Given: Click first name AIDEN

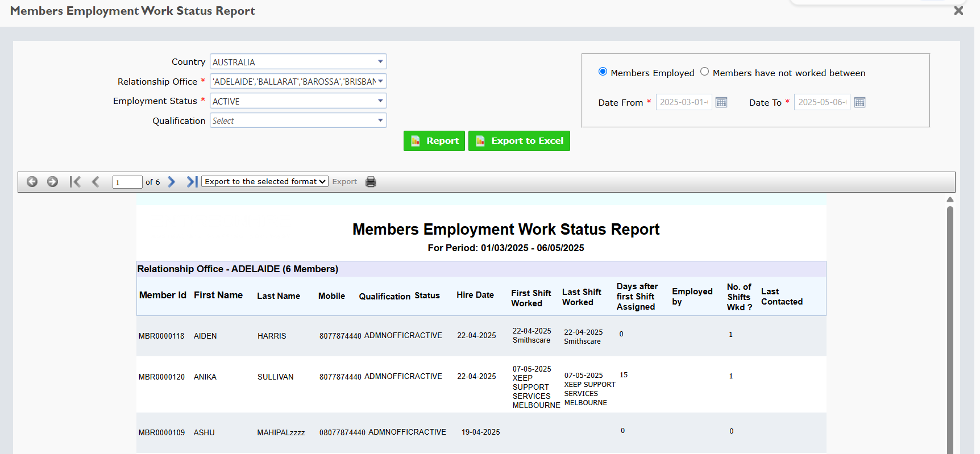Looking at the screenshot, I should (x=205, y=336).
